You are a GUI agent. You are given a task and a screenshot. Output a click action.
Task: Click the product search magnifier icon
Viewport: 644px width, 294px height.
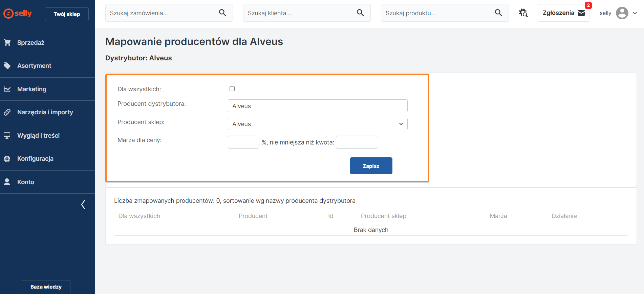coord(498,13)
